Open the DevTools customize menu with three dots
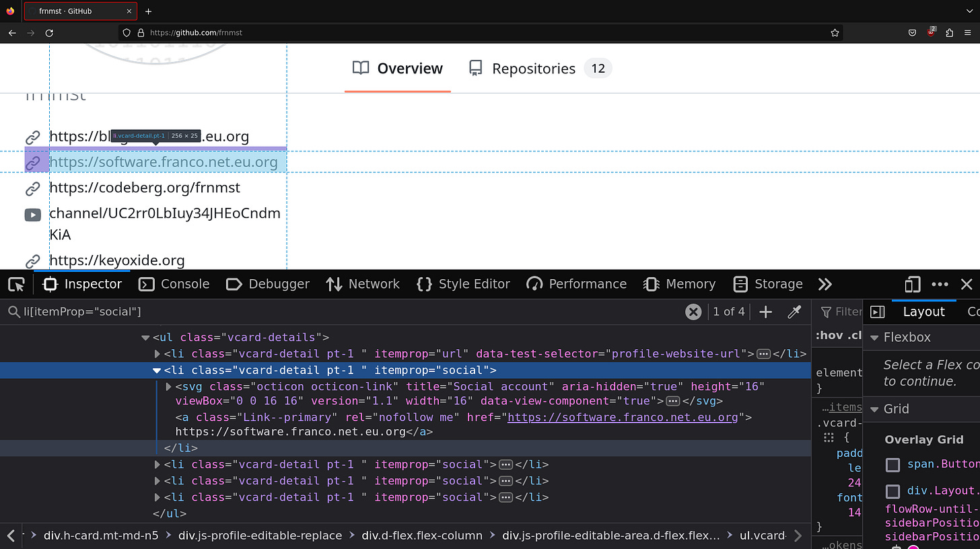Screen dimensions: 980x549 [x=940, y=284]
